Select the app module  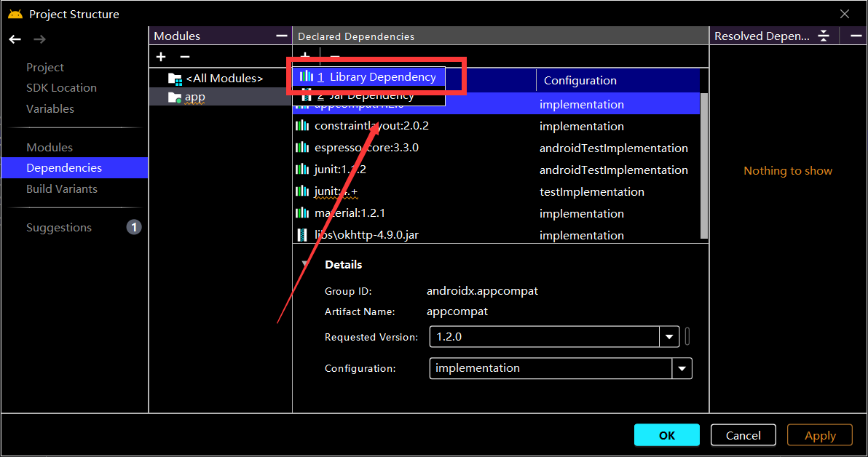click(x=221, y=97)
